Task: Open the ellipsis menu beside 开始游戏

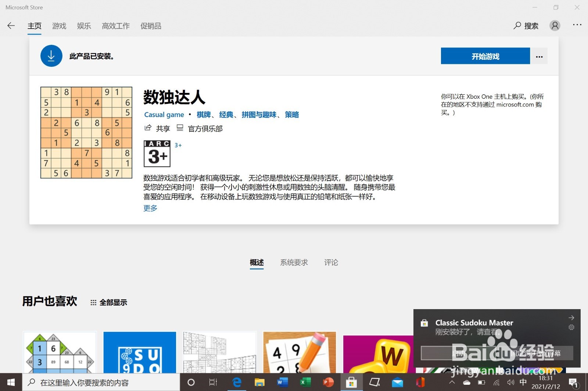Action: pos(539,56)
